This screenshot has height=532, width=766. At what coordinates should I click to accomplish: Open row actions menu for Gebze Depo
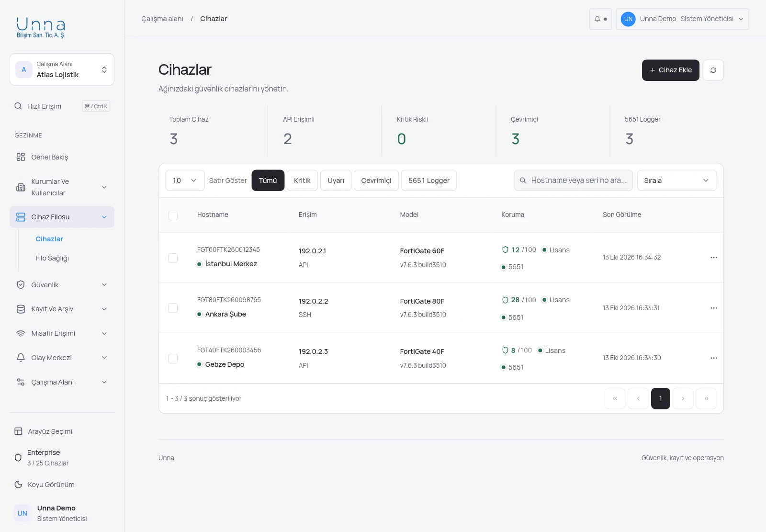click(714, 358)
